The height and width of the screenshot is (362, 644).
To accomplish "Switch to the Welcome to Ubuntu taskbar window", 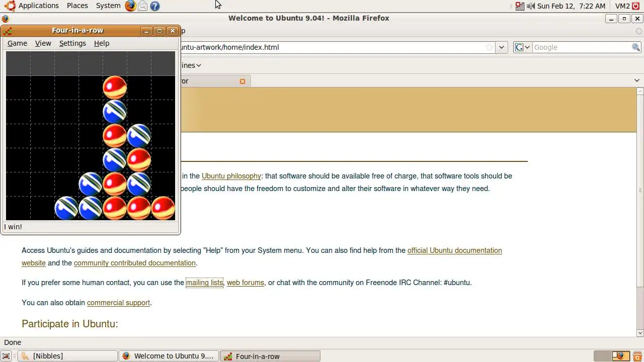I will click(x=169, y=356).
